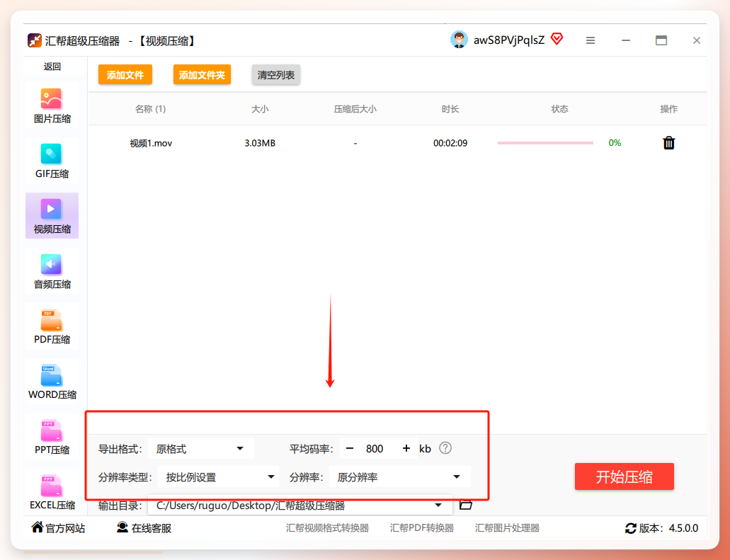Image resolution: width=730 pixels, height=560 pixels.
Task: Click the 名称 (1) column header
Action: [x=150, y=109]
